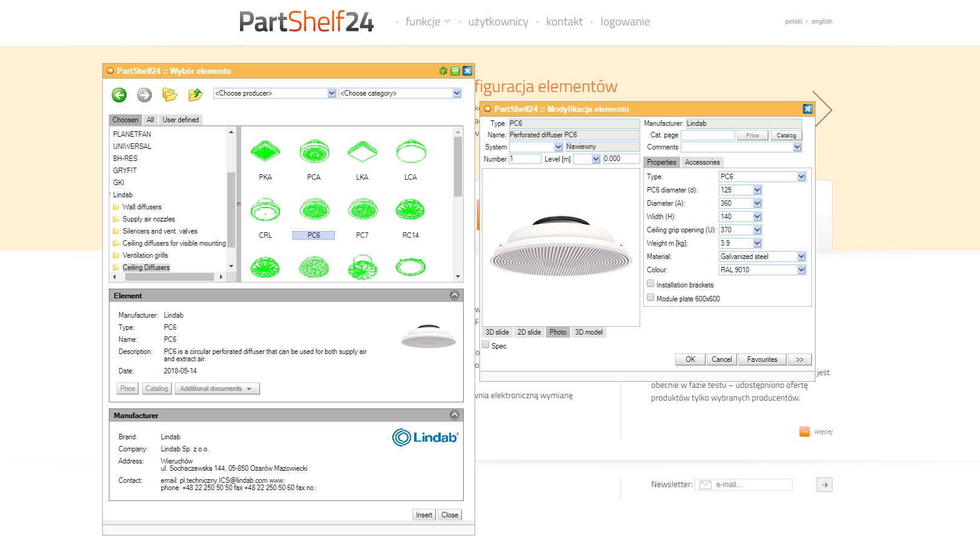
Task: Switch site language to english
Action: pos(822,21)
